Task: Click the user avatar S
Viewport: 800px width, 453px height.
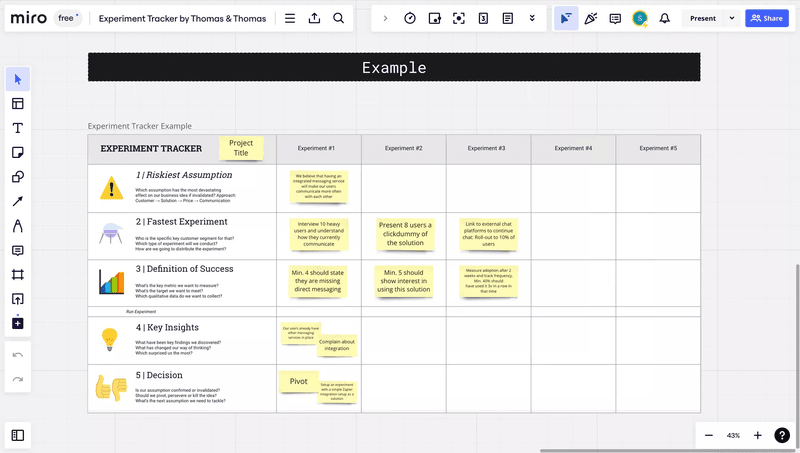Action: pyautogui.click(x=640, y=18)
